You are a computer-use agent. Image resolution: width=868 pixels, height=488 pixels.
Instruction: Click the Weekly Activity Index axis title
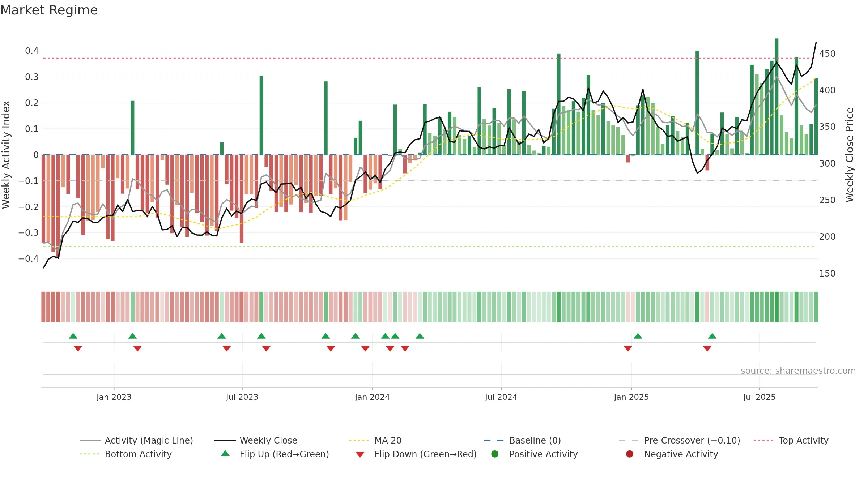click(x=6, y=155)
